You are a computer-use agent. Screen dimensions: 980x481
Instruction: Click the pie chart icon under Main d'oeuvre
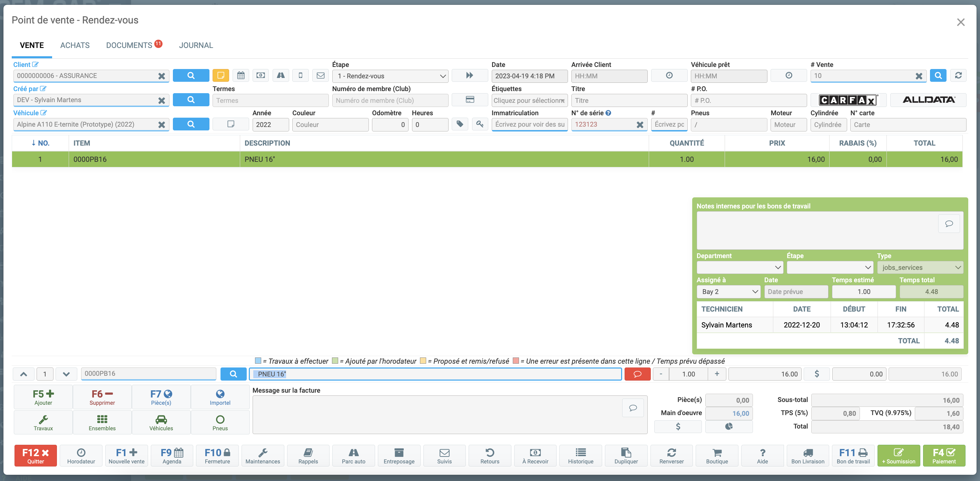coord(728,426)
